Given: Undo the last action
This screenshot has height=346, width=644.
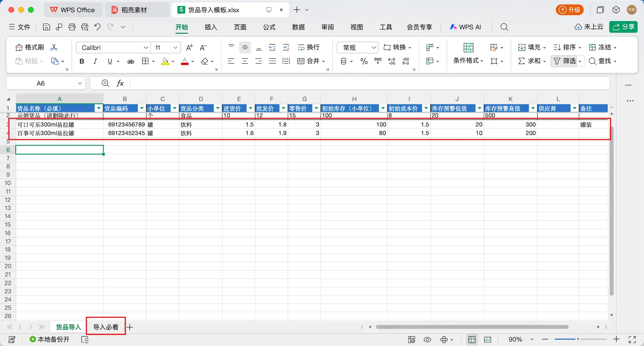Looking at the screenshot, I should coord(98,27).
